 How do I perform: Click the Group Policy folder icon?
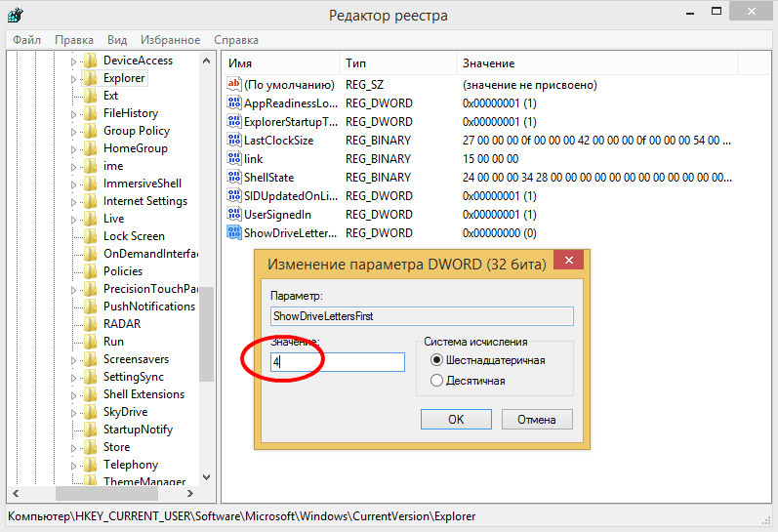(x=91, y=131)
